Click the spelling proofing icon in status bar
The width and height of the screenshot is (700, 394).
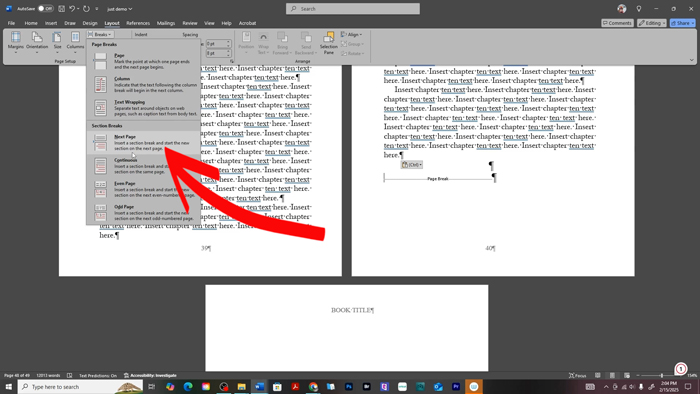click(70, 375)
